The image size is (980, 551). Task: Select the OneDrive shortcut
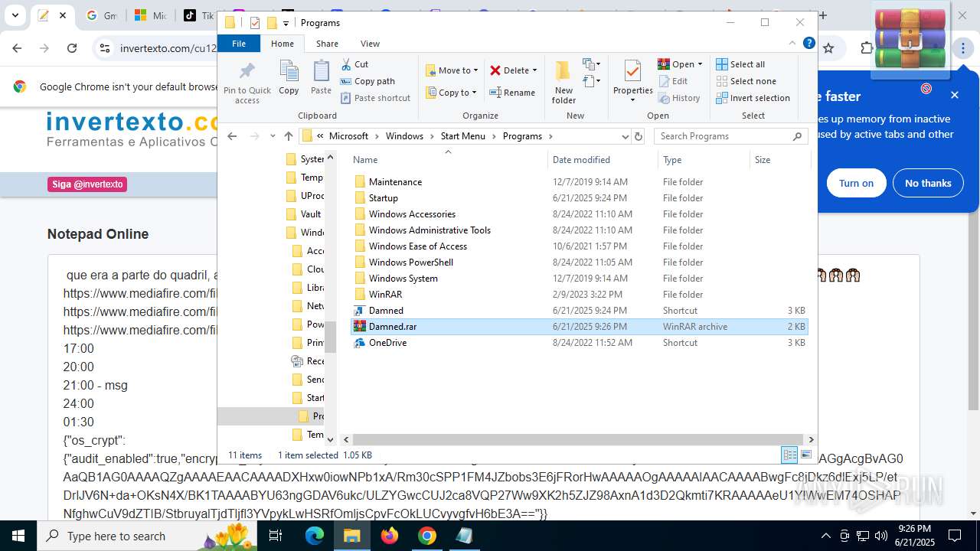click(579, 343)
